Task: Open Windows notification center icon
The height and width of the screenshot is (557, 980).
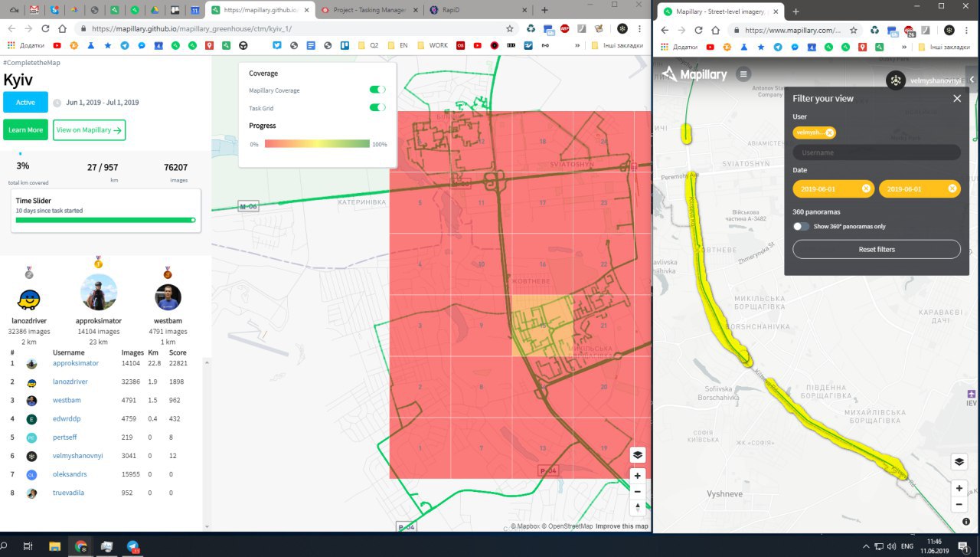Action: (x=962, y=546)
